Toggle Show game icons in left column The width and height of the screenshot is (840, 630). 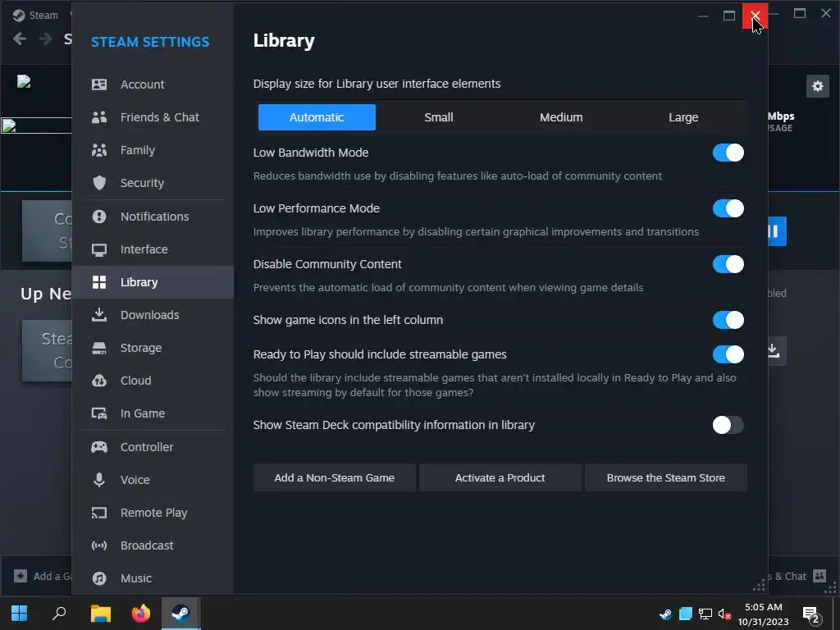728,320
